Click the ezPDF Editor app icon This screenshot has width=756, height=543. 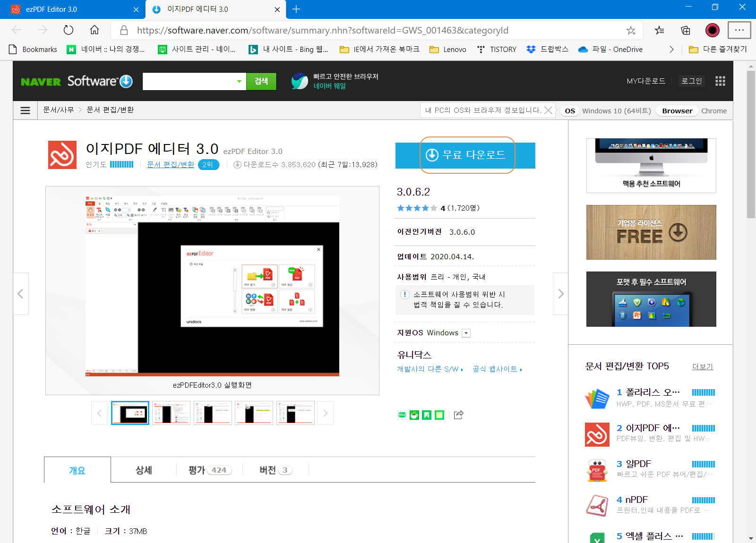(x=62, y=155)
